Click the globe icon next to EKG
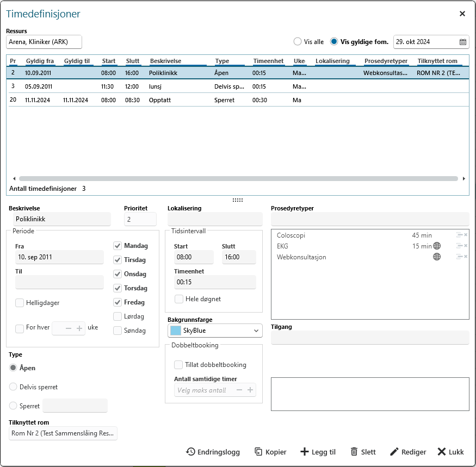 (437, 246)
